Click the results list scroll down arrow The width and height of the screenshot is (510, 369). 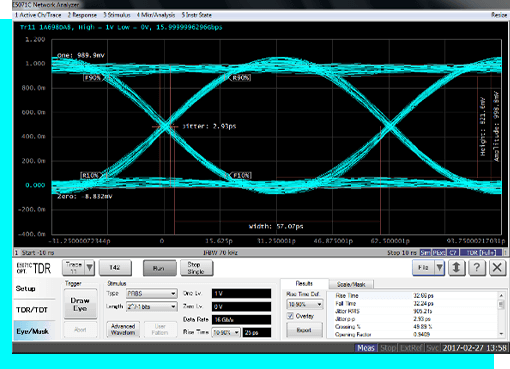[x=501, y=334]
